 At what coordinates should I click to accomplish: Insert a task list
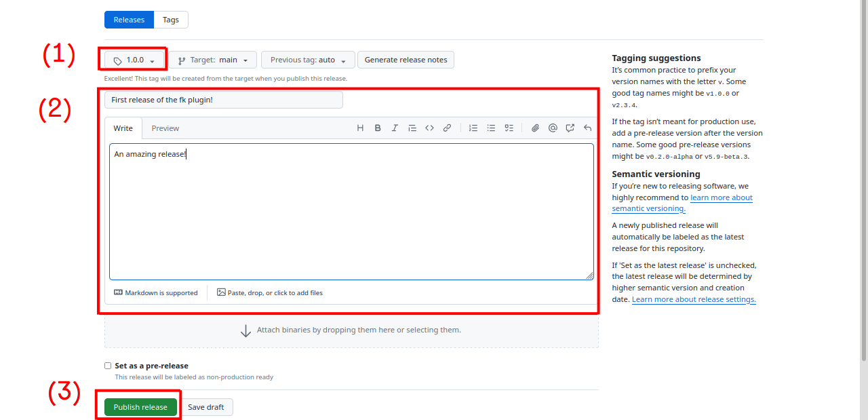509,128
